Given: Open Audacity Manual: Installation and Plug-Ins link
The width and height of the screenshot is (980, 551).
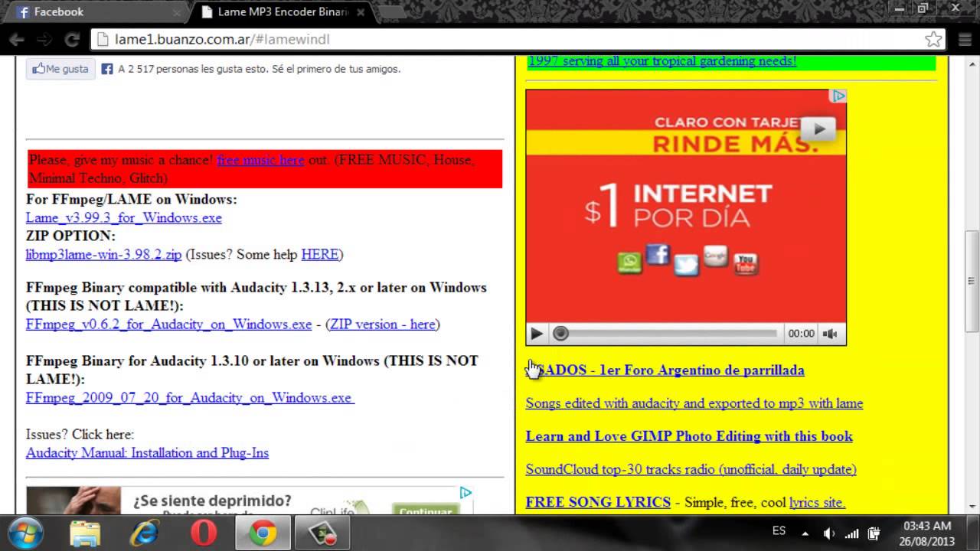Looking at the screenshot, I should 147,452.
